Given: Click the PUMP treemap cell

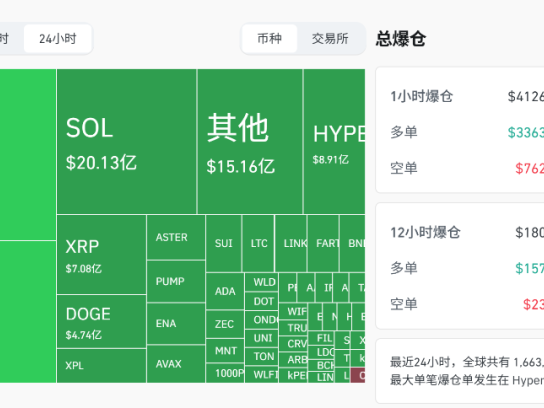Looking at the screenshot, I should [176, 281].
